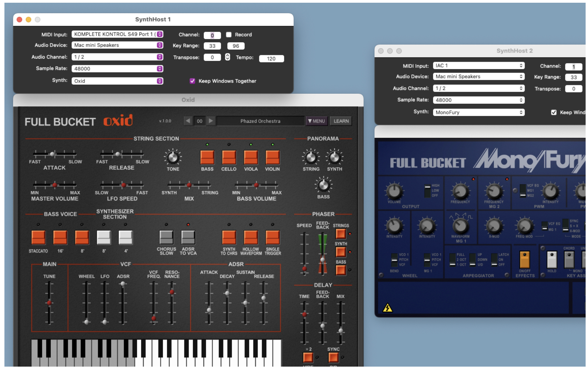The image size is (588, 369).
Task: Open the Sample Rate dropdown in SynthHost 2
Action: [x=479, y=100]
